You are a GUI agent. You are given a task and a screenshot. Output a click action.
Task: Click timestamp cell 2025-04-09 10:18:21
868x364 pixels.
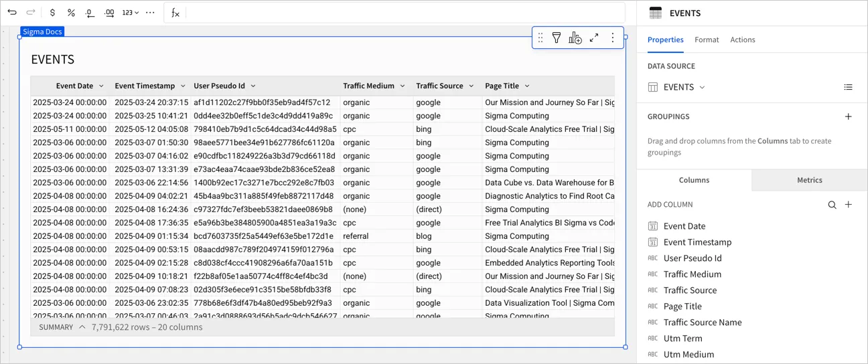[x=151, y=276]
